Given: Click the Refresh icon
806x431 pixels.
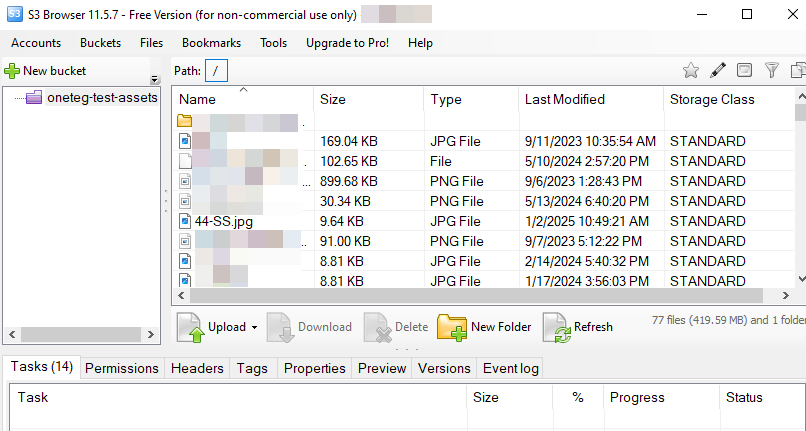Looking at the screenshot, I should pyautogui.click(x=556, y=327).
